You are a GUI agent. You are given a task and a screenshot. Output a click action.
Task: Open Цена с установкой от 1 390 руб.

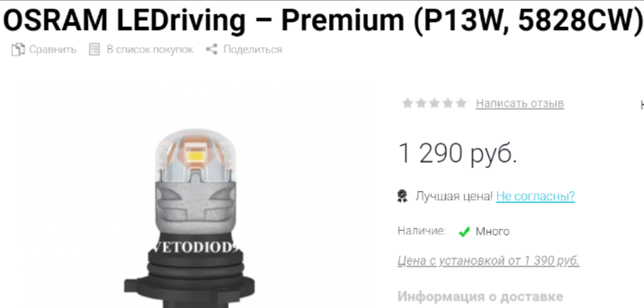pos(488,261)
